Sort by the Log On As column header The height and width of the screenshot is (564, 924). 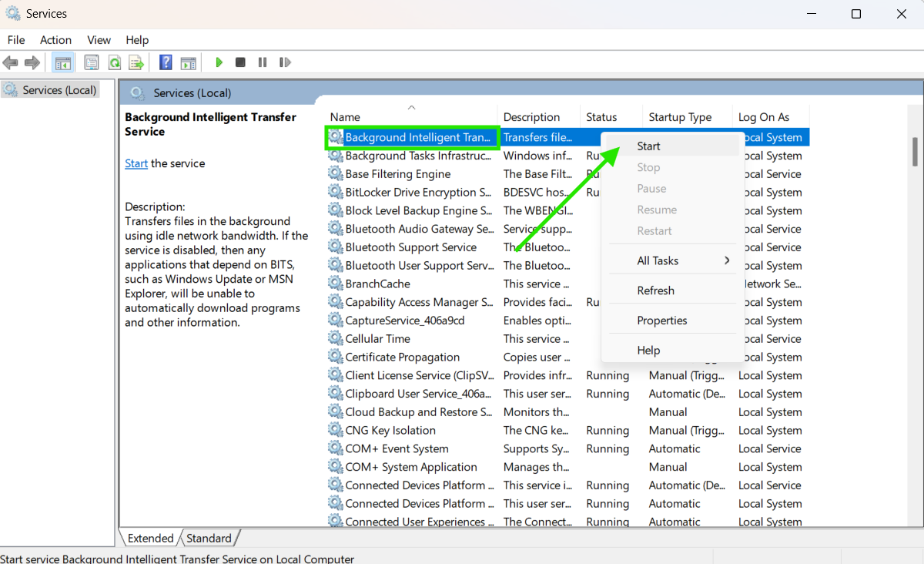pos(770,117)
